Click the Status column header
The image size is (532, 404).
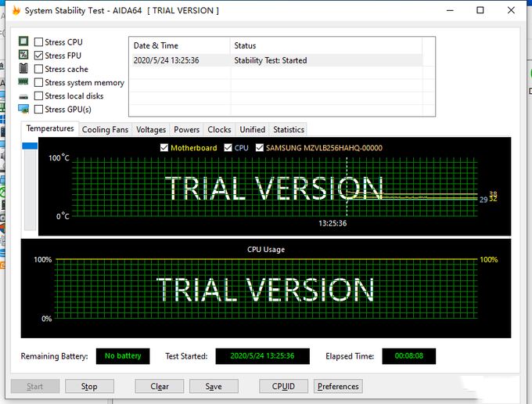pos(326,45)
